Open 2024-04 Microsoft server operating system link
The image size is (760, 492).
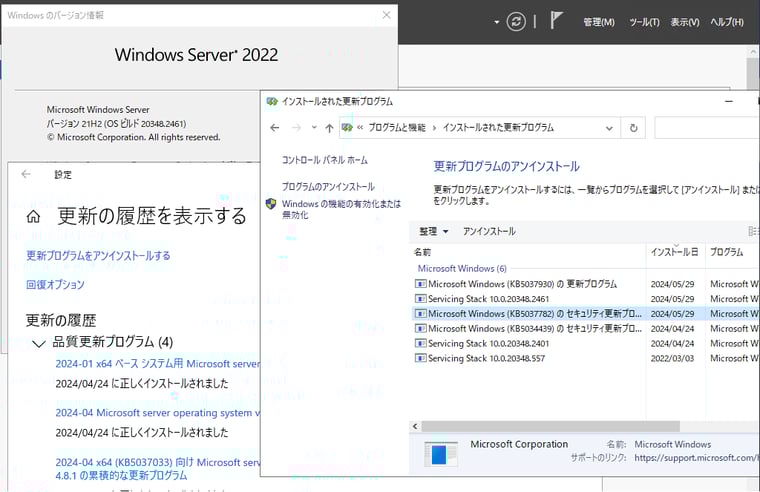pos(158,413)
